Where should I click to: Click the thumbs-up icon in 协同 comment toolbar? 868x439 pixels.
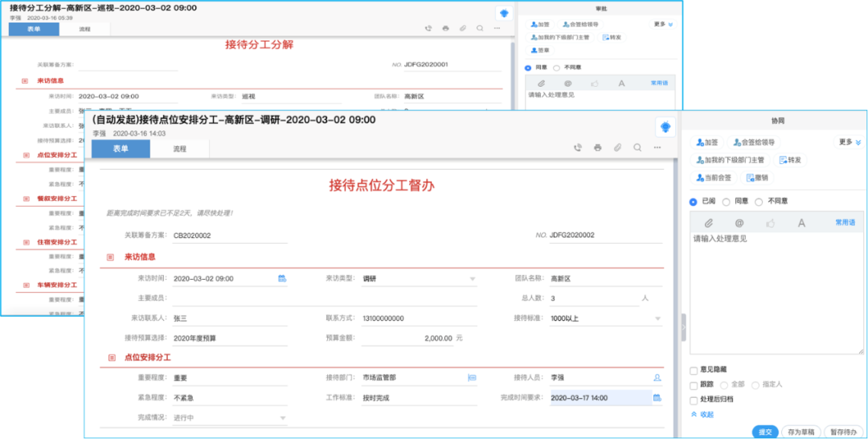click(770, 223)
